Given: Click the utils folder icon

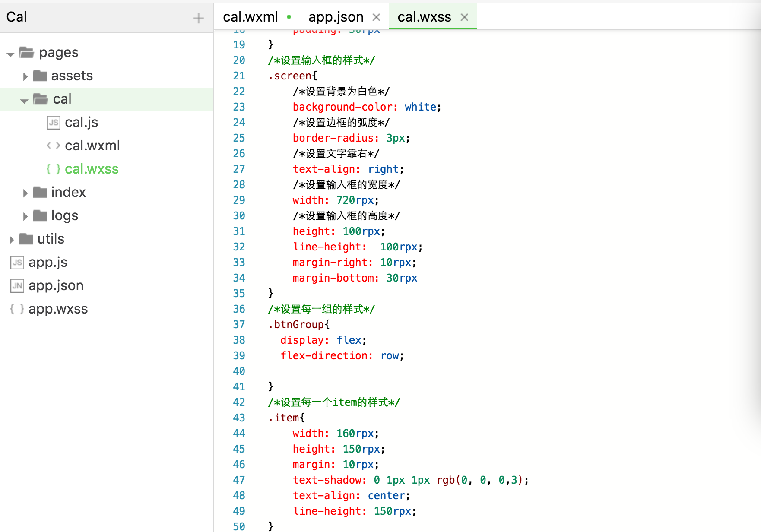Looking at the screenshot, I should (x=26, y=239).
